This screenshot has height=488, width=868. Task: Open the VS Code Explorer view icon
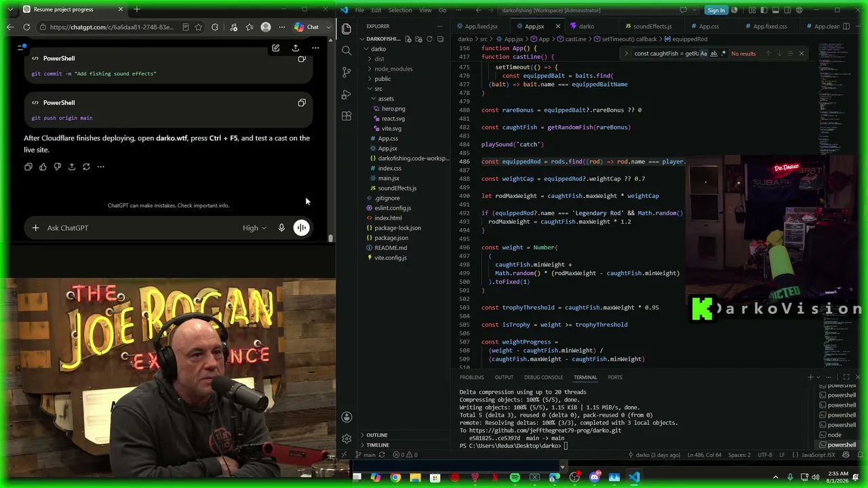click(347, 28)
